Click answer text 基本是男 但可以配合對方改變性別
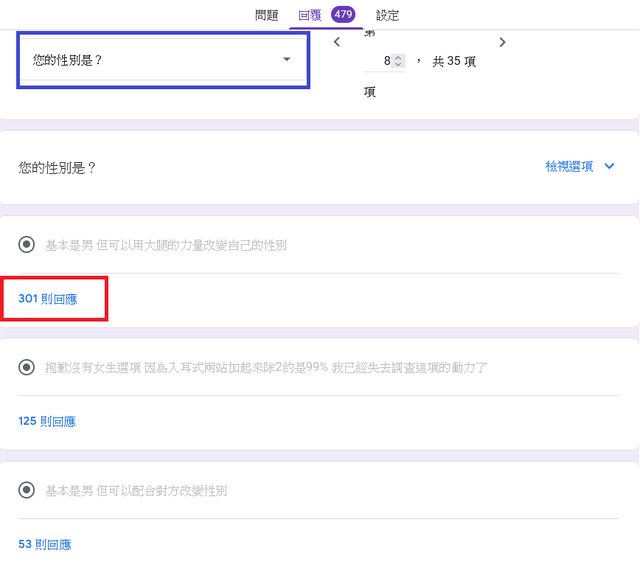Screen dimensions: 640x570 (136, 491)
